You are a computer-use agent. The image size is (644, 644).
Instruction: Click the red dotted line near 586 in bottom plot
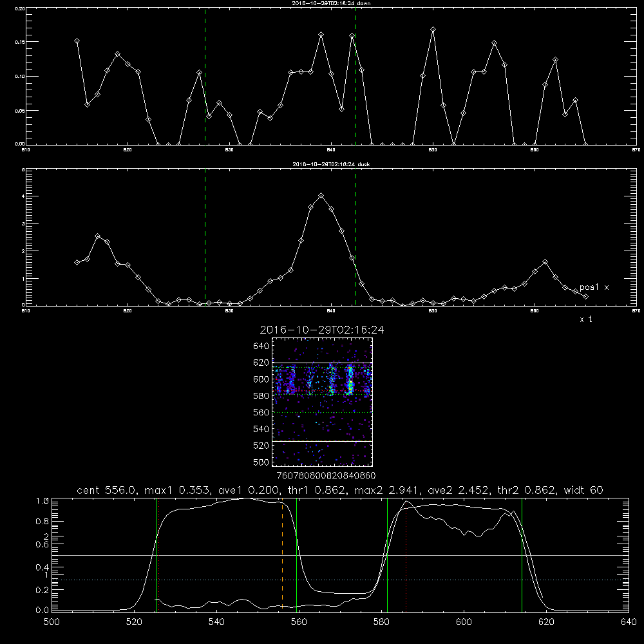[x=406, y=554]
